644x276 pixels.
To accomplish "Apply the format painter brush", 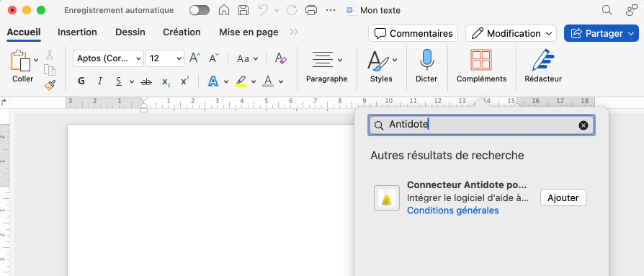I will pyautogui.click(x=50, y=85).
